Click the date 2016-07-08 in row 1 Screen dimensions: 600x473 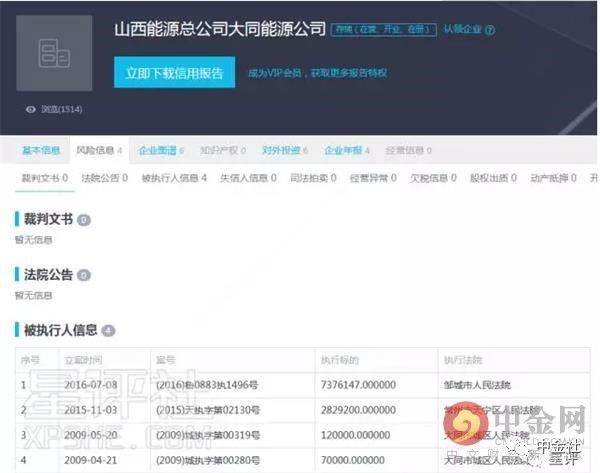[x=91, y=385]
